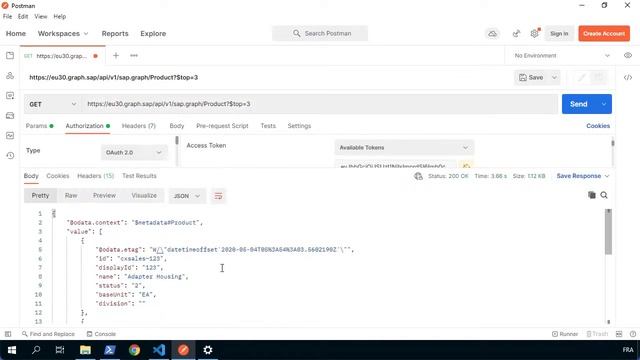The height and width of the screenshot is (360, 640).
Task: Open the request Tests tab
Action: (x=268, y=126)
